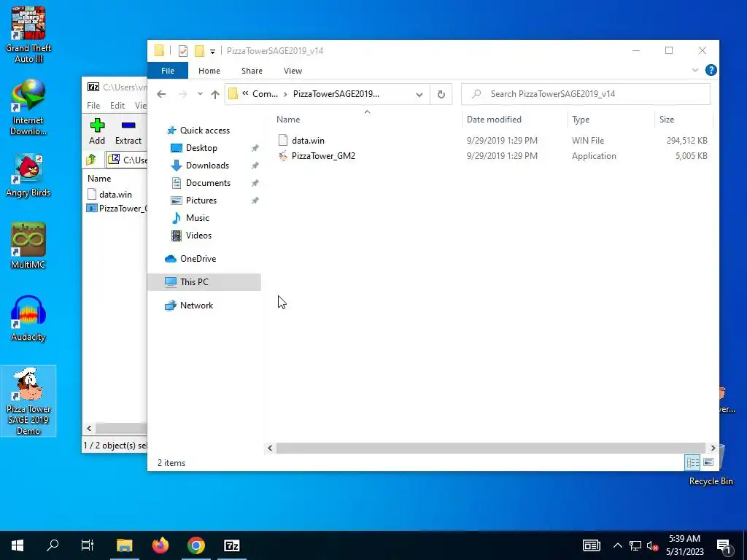747x560 pixels.
Task: Click PizzaTowerSAGE2019 breadcrumb in address bar
Action: 336,94
